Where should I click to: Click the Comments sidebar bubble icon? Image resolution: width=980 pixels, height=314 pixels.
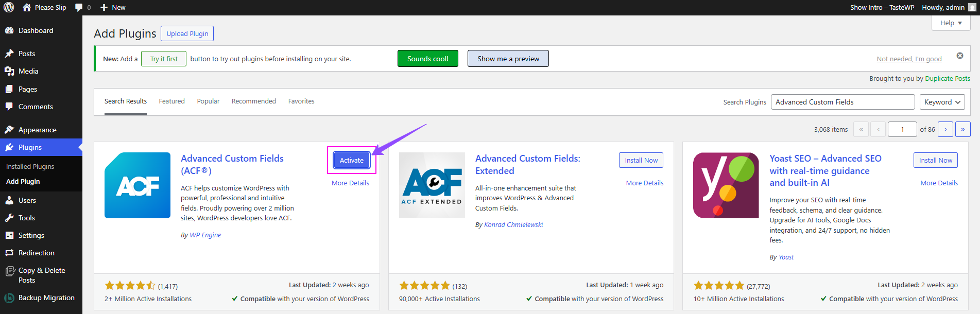point(9,107)
